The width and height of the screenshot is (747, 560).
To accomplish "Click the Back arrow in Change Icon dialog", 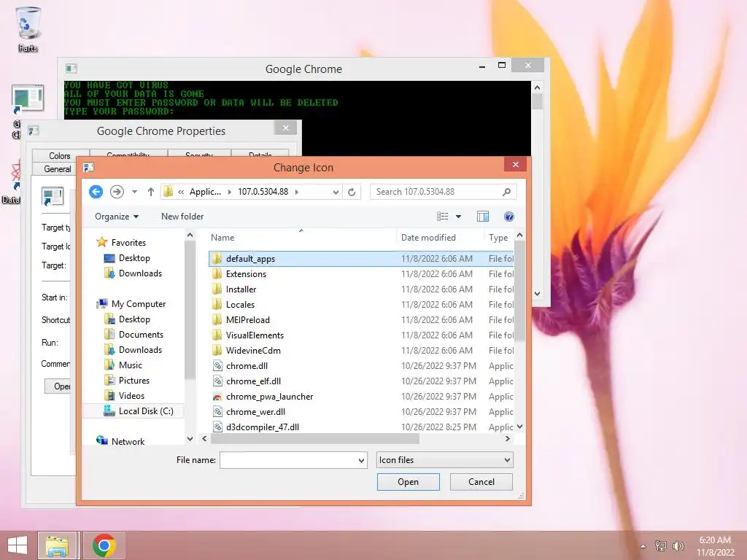I will (96, 192).
